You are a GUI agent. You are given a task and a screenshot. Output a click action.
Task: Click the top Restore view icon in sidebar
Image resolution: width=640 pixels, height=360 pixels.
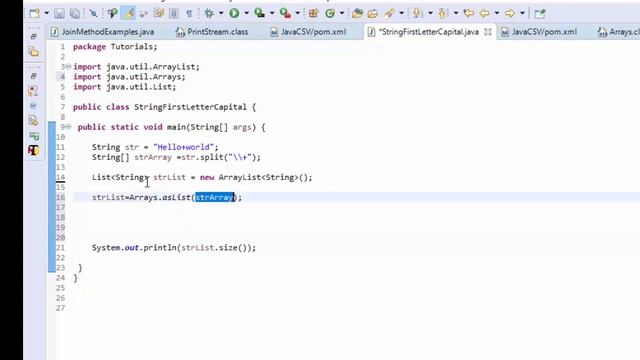(34, 36)
